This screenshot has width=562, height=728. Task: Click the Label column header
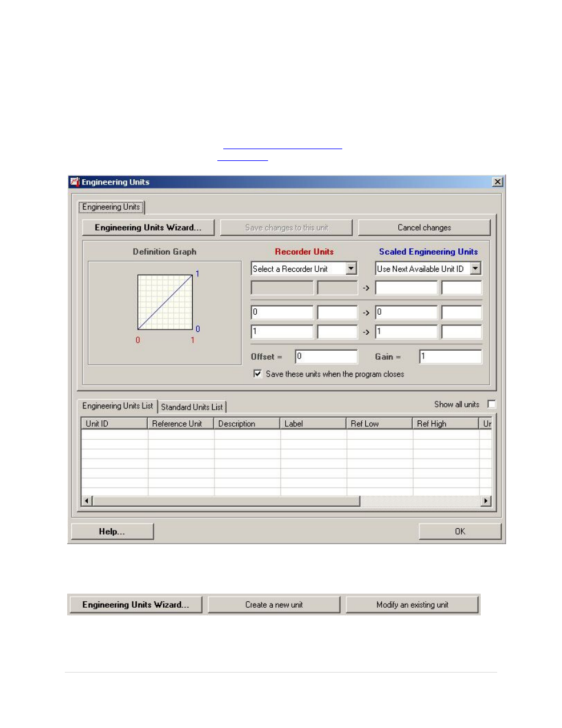coord(313,424)
